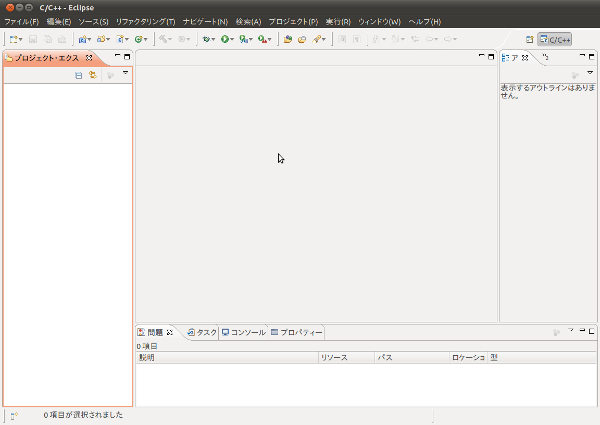Click the External Tools run icon

pos(262,39)
